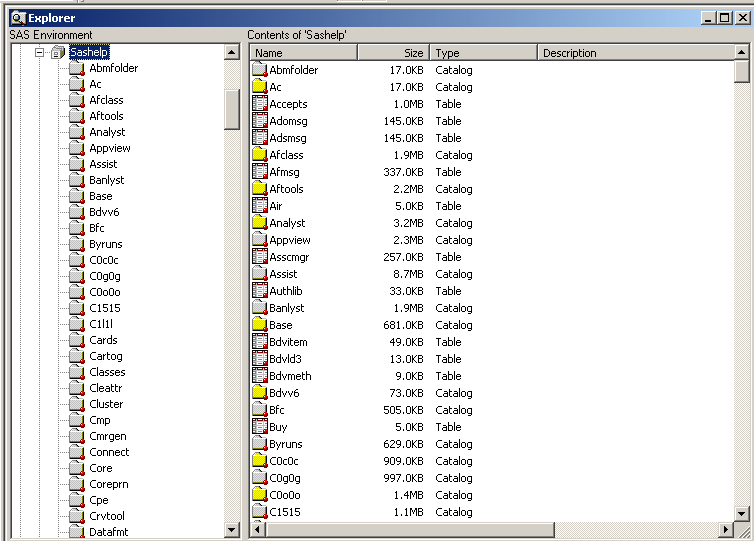Select Cleattr in the Sashelp tree
Viewport: 754px width, 541px height.
(105, 388)
